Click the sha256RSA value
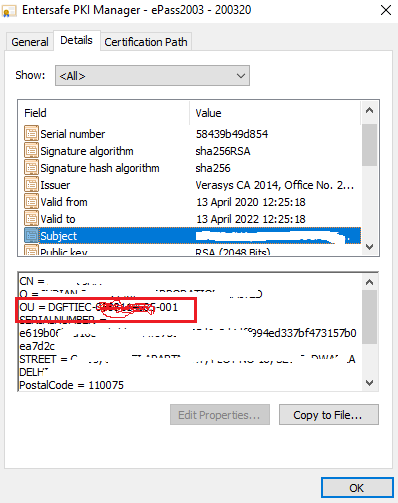 click(223, 151)
